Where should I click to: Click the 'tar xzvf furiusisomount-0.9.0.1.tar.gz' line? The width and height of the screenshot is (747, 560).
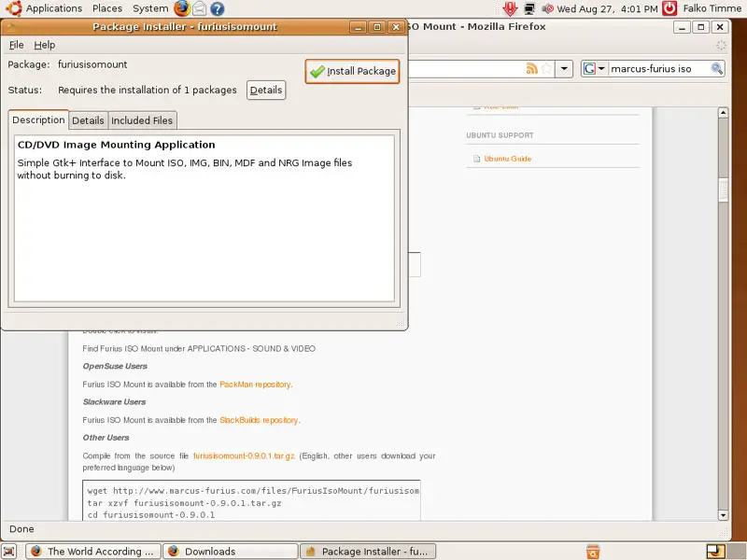coord(184,503)
